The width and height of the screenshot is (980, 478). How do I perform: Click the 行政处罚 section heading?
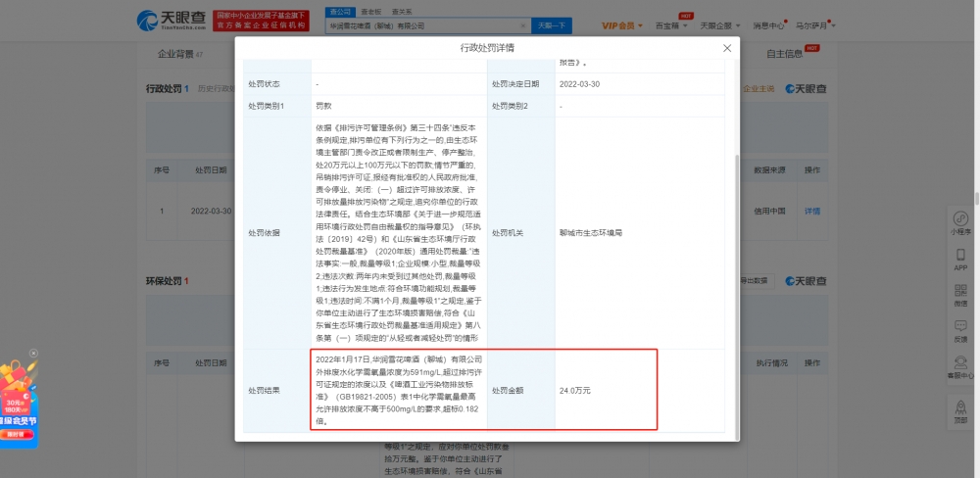(x=164, y=89)
